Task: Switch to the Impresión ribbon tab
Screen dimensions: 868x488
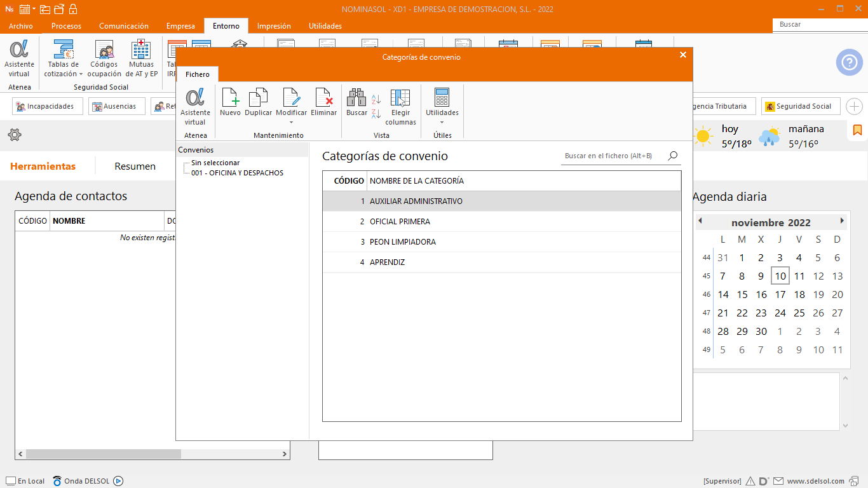Action: (x=274, y=26)
